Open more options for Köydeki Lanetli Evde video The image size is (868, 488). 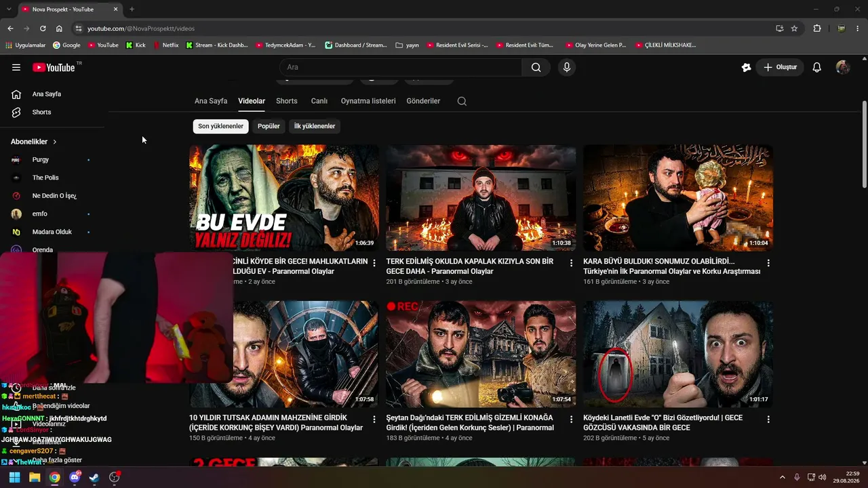[x=768, y=420]
